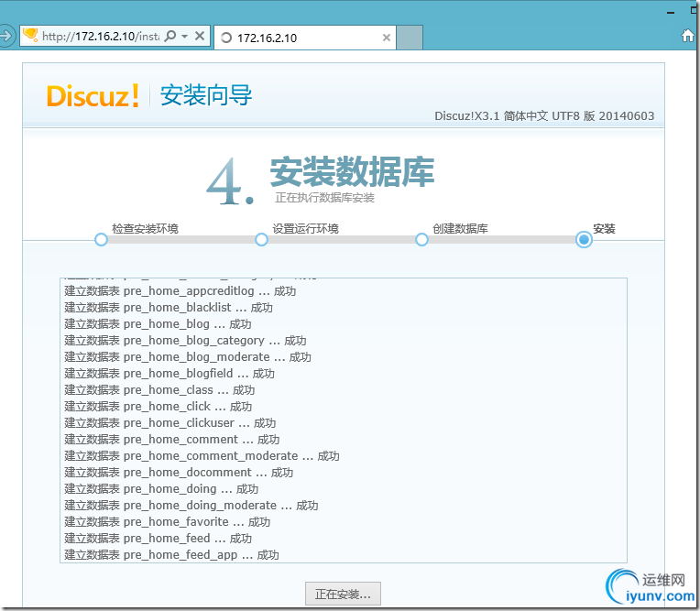Screen dimensions: 700x611
Task: Click the stop loading X in address bar
Action: tap(200, 36)
